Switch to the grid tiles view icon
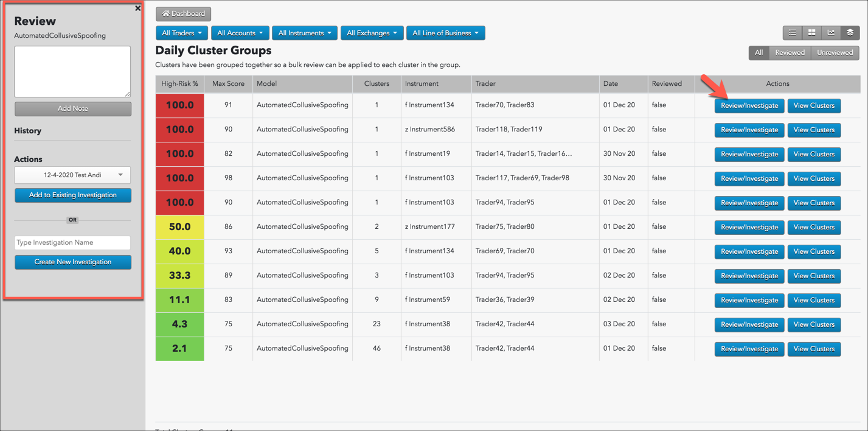The image size is (868, 431). (811, 33)
